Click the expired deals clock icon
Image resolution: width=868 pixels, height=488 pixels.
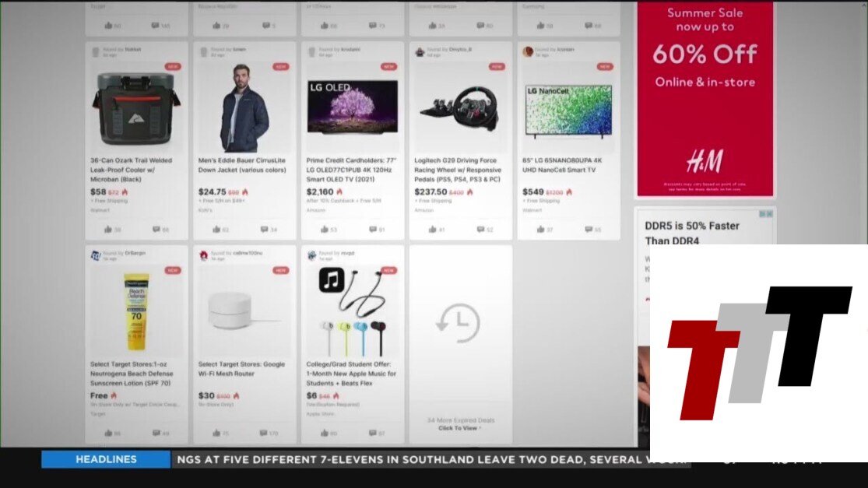click(x=459, y=322)
